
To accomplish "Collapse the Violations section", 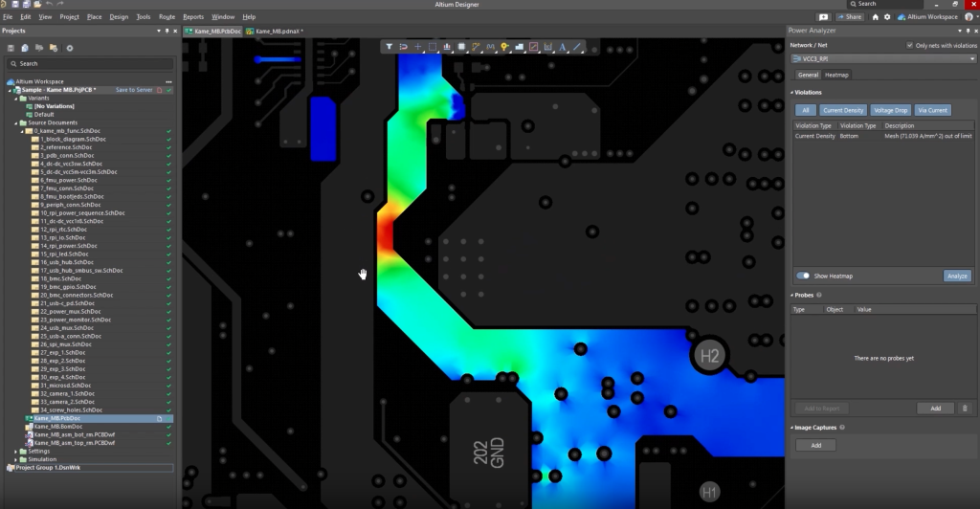I will (x=791, y=92).
